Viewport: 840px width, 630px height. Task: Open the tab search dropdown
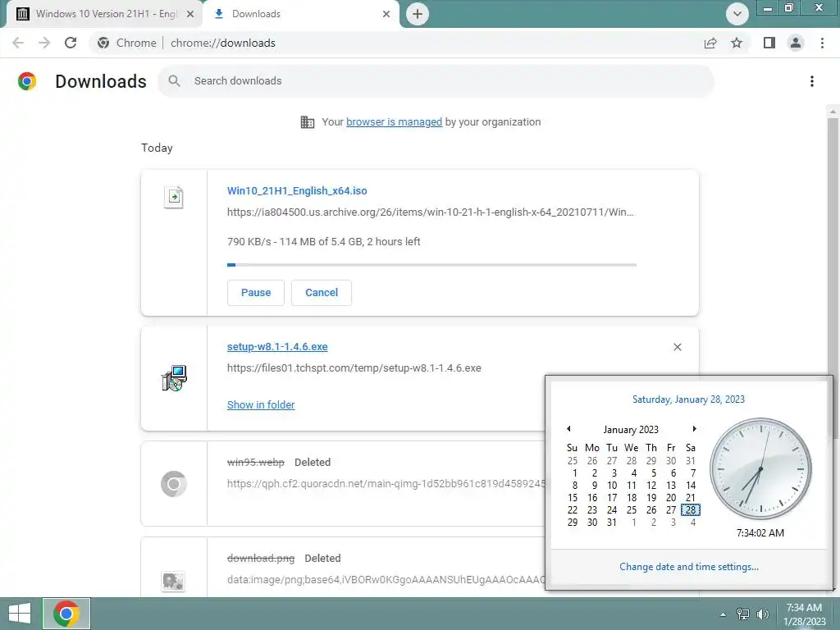pyautogui.click(x=737, y=14)
